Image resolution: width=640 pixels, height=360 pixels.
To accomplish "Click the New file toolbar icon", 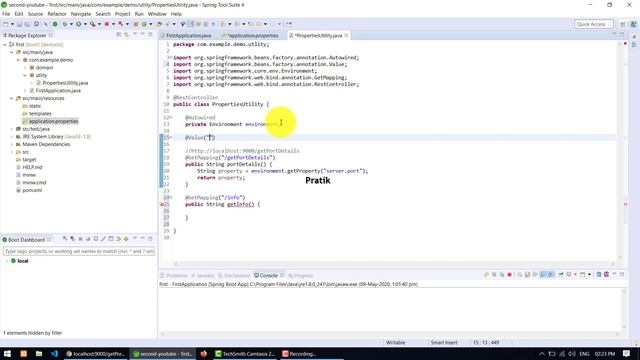I will (5, 24).
